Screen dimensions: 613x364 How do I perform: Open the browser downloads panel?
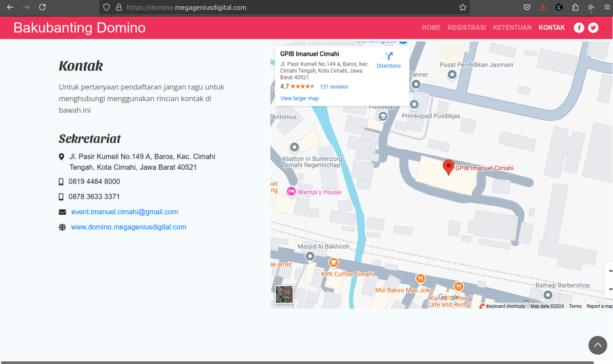(x=543, y=7)
